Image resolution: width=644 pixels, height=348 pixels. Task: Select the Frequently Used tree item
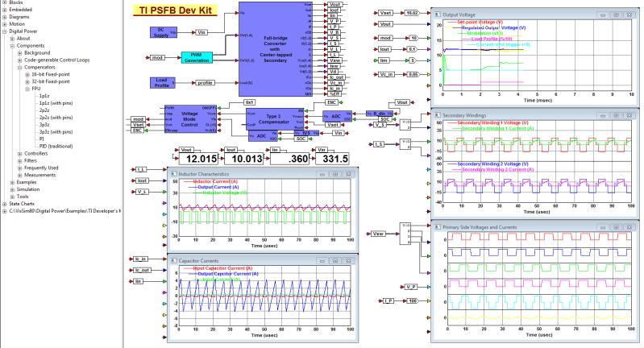[41, 168]
